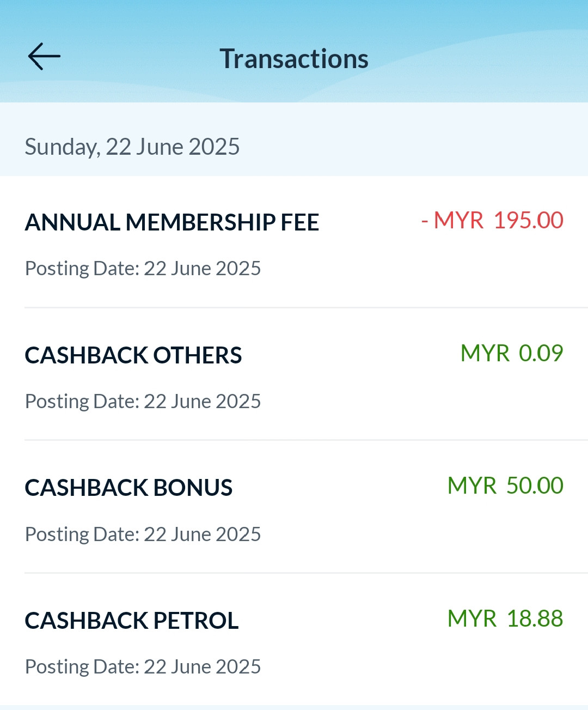Click the word OTHERS in second entry
Viewport: 588px width, 710px height.
tap(197, 355)
